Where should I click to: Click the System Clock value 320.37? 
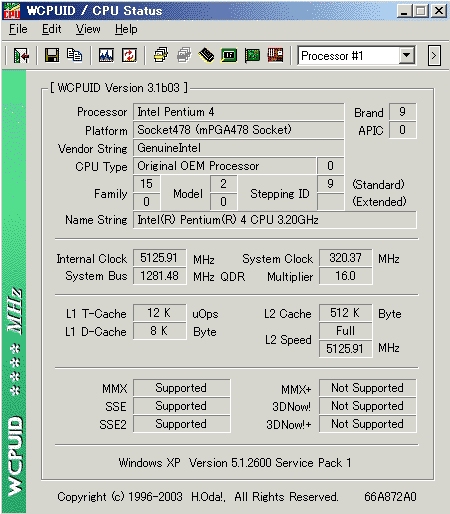(x=345, y=258)
